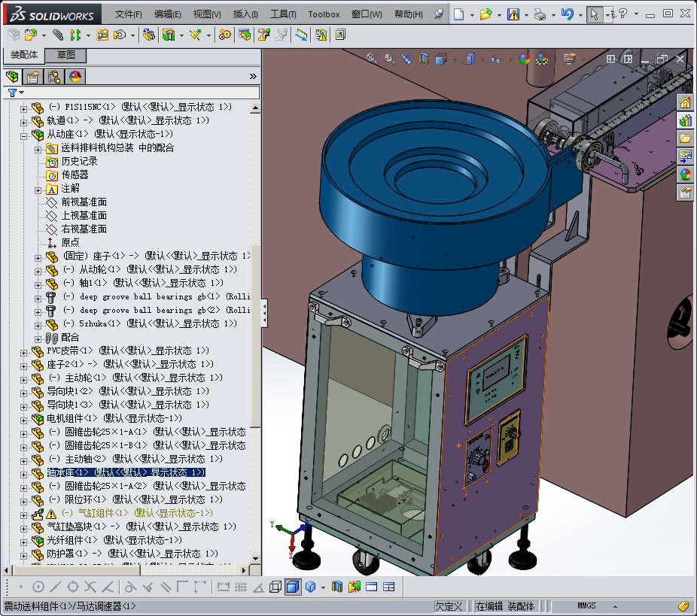Expand the 配合 folder node

point(38,339)
